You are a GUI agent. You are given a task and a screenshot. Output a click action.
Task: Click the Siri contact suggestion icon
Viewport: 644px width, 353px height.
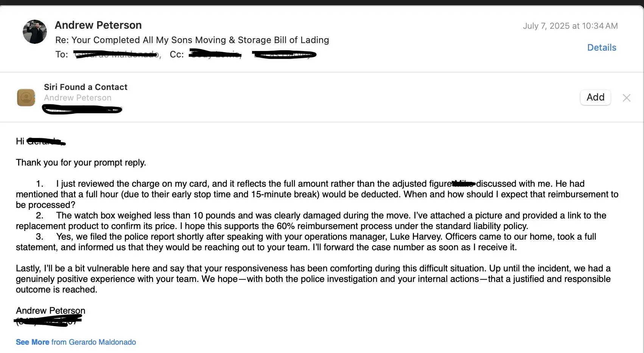(26, 98)
